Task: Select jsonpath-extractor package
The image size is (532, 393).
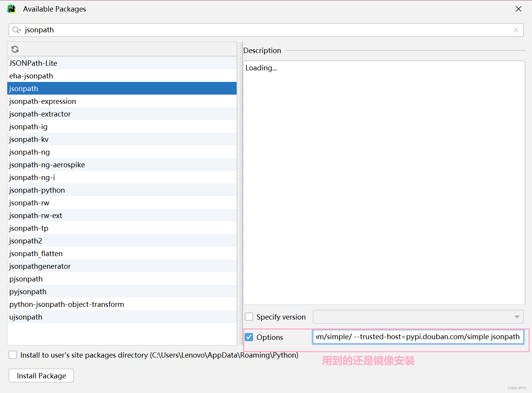Action: coord(122,114)
